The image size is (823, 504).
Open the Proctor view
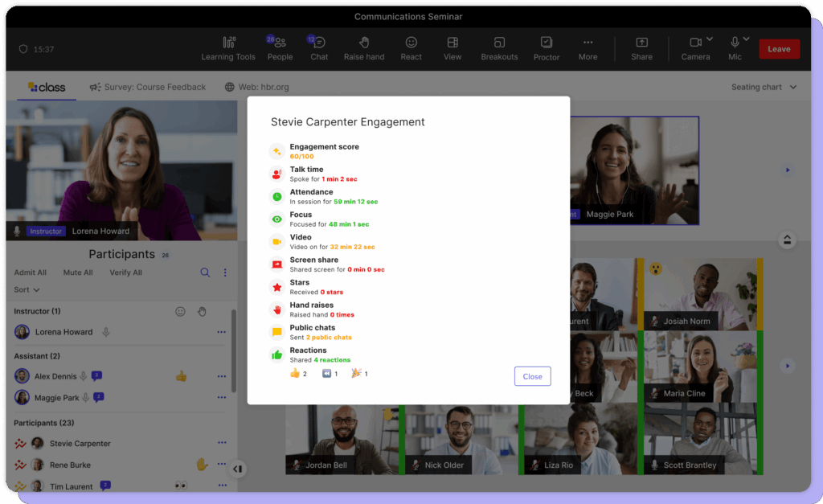(547, 48)
